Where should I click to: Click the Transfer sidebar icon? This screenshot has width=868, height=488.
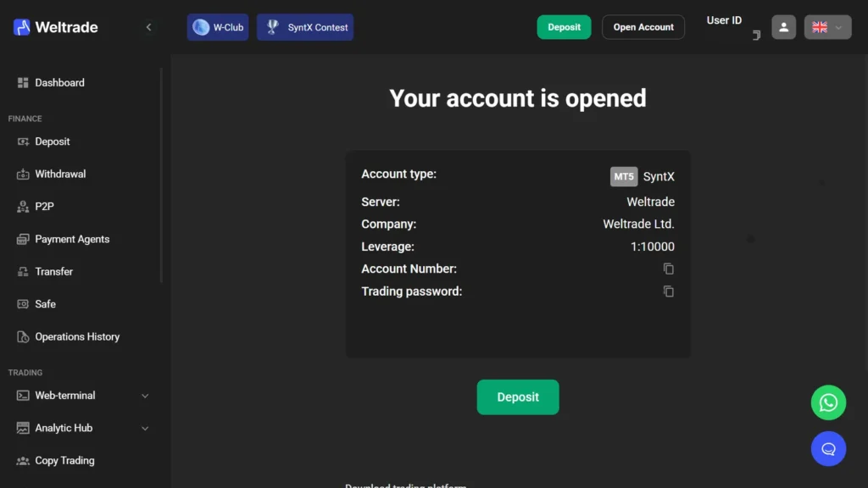coord(23,272)
